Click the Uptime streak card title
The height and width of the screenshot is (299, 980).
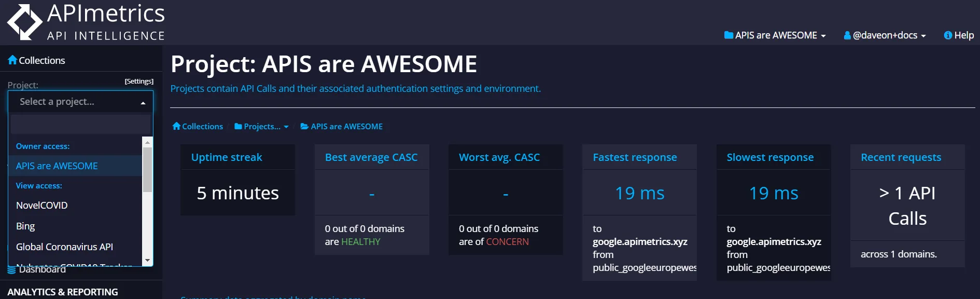click(x=227, y=157)
